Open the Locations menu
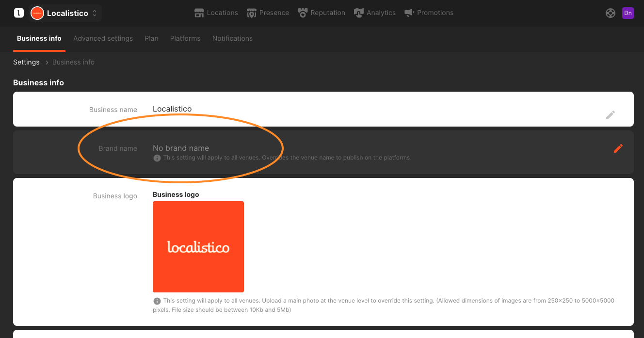This screenshot has width=644, height=338. [216, 13]
